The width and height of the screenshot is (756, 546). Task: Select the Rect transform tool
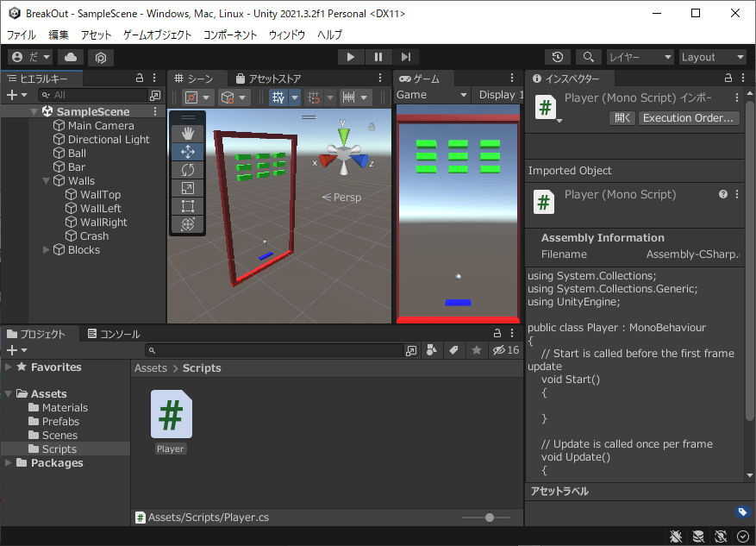188,206
